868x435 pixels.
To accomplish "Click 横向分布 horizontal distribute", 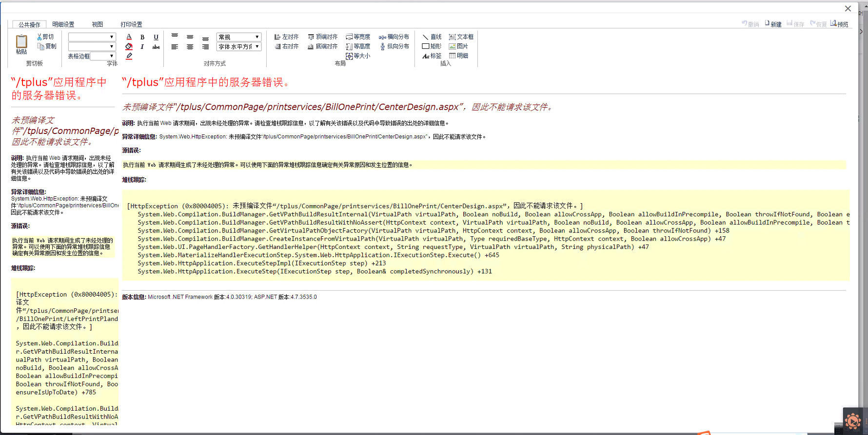I will 394,37.
